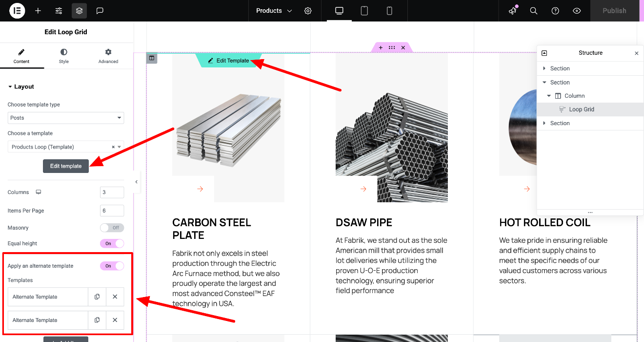Switch to tablet view icon
644x342 pixels.
pyautogui.click(x=364, y=11)
